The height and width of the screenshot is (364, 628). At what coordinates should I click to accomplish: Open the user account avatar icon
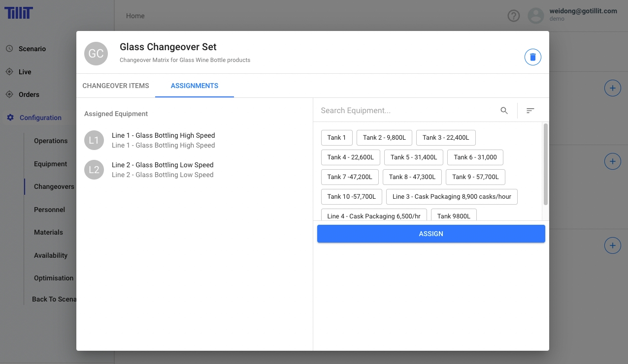[535, 16]
